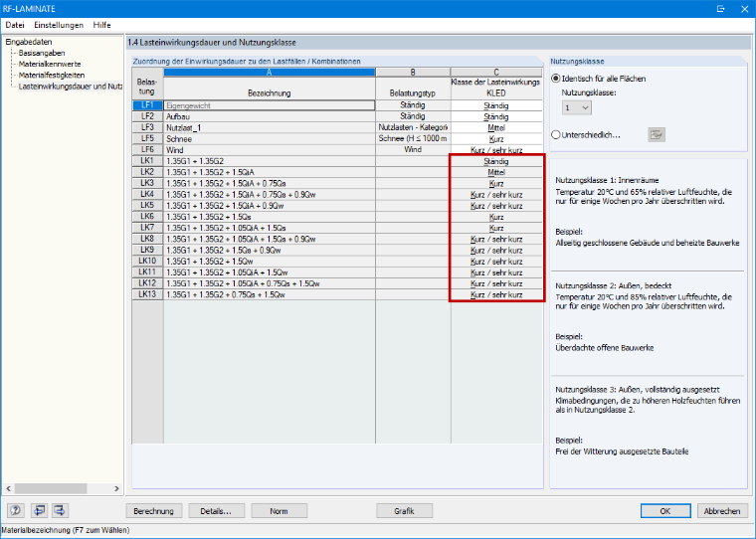Screen dimensions: 756x539
Task: Select row header LF3
Action: coord(147,127)
